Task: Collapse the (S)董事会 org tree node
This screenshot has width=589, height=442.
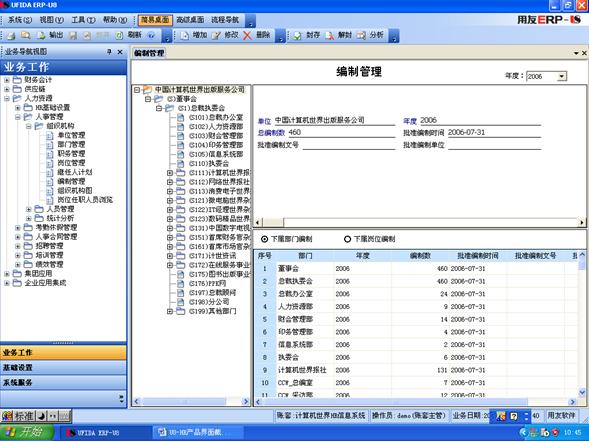Action: (x=148, y=99)
